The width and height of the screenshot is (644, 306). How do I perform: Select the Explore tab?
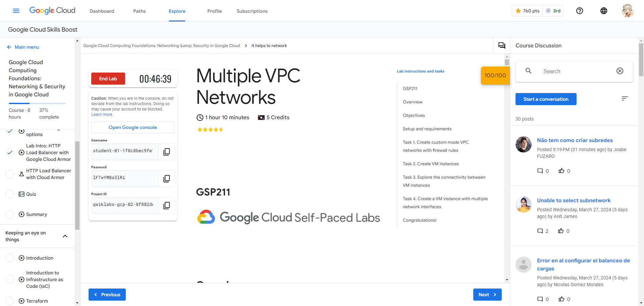click(177, 11)
